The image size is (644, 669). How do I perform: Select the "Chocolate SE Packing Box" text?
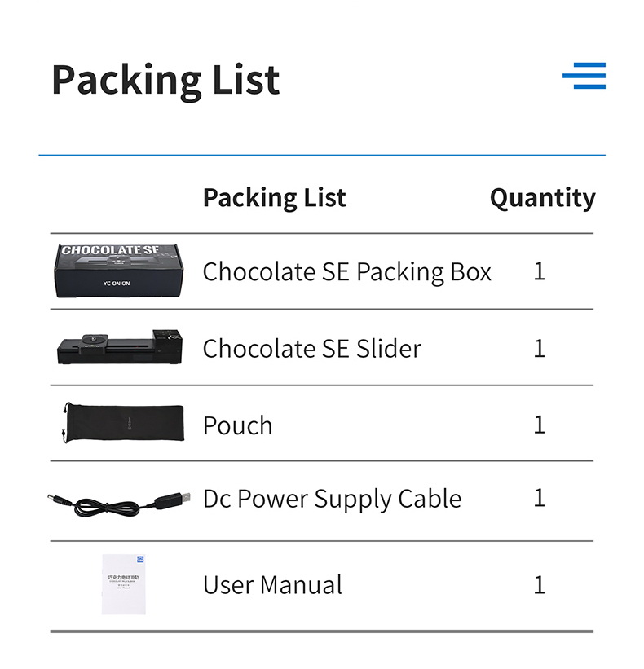point(346,271)
